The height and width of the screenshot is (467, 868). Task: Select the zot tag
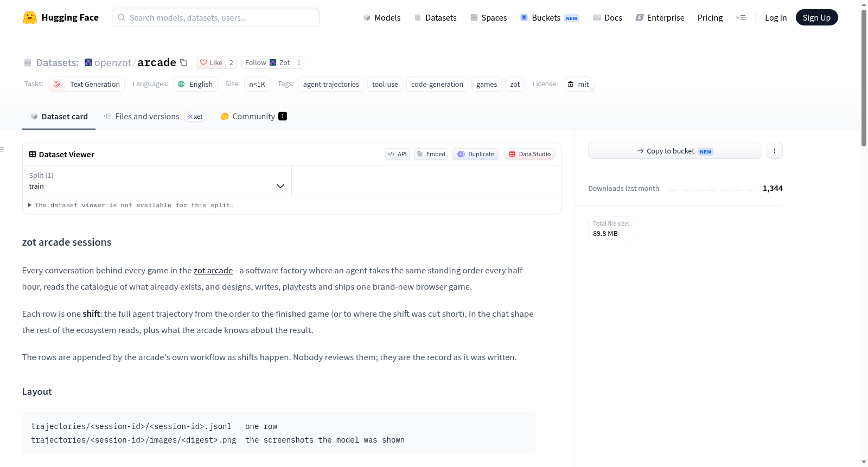click(515, 84)
